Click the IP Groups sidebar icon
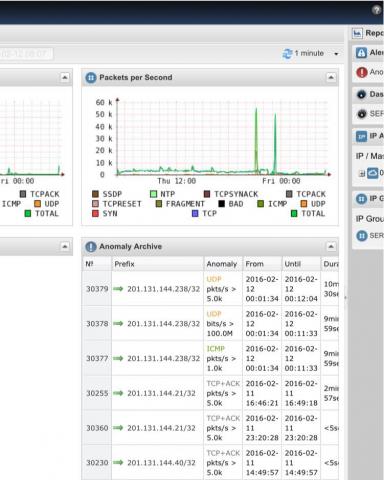 pyautogui.click(x=361, y=199)
